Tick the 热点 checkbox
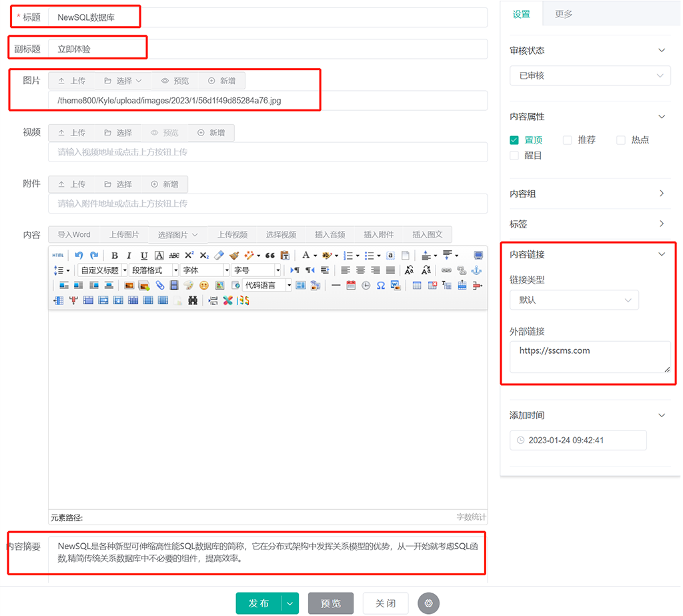 (621, 140)
